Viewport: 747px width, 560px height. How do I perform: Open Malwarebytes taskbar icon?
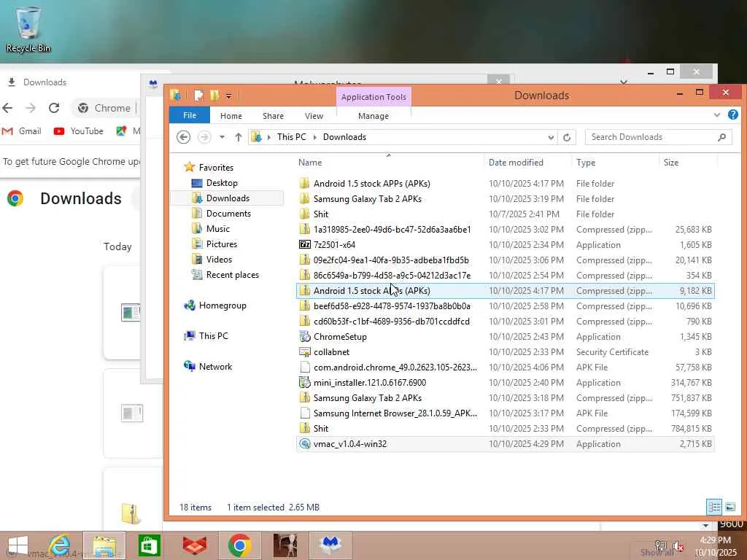(x=330, y=545)
